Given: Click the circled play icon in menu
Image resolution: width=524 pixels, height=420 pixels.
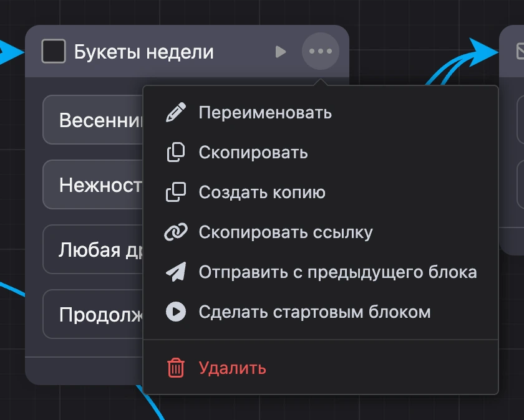Looking at the screenshot, I should (176, 312).
